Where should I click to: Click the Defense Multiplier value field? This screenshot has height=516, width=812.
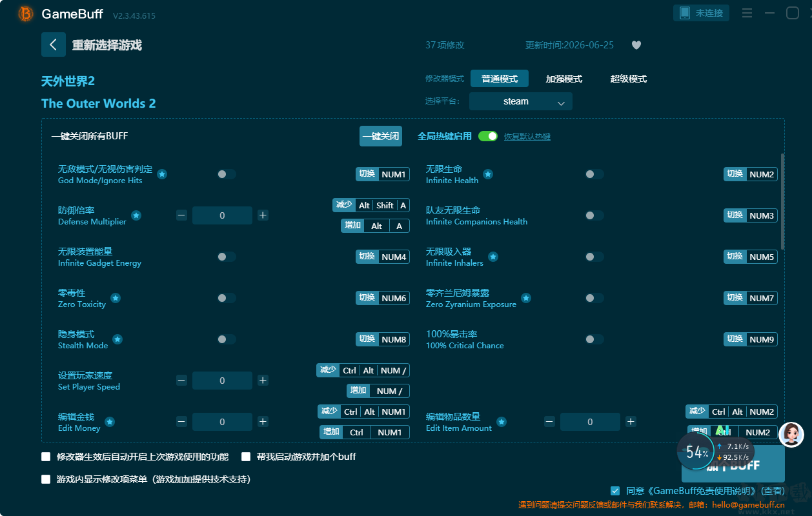click(222, 215)
